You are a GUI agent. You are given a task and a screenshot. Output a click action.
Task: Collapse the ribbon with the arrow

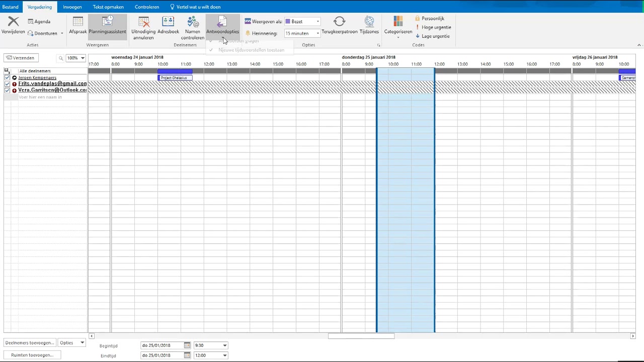coord(639,45)
